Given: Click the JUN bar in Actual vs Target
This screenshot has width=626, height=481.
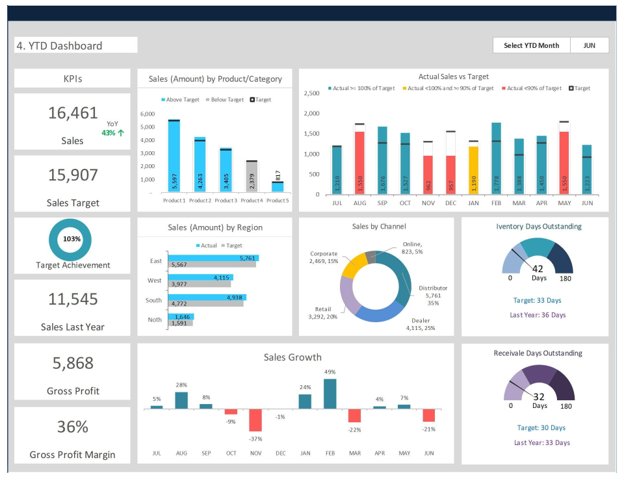Looking at the screenshot, I should click(587, 170).
